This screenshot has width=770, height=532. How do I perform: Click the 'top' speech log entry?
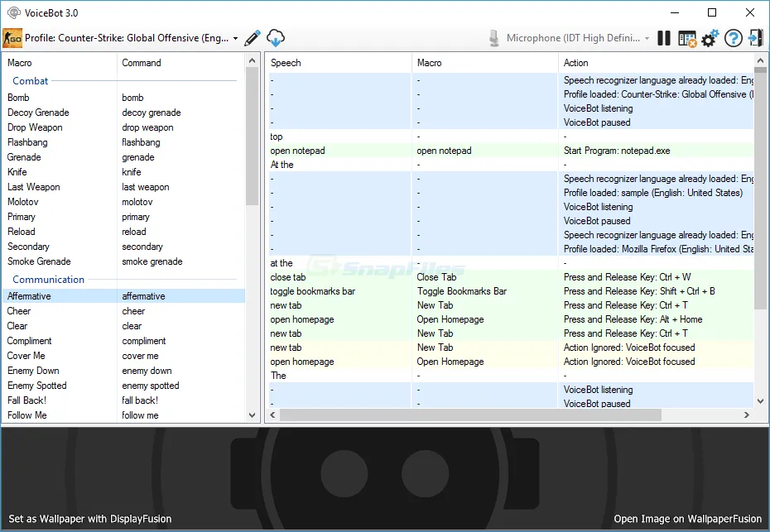[x=277, y=137]
